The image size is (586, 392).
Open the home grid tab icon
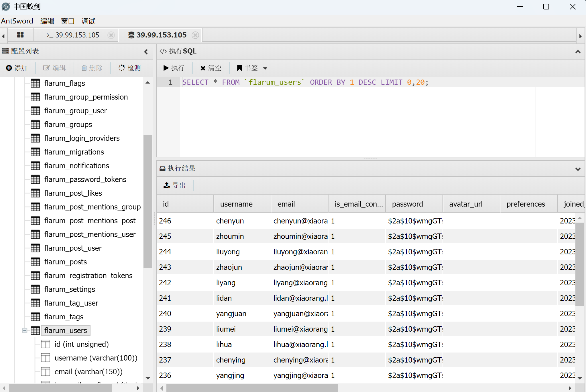point(20,35)
